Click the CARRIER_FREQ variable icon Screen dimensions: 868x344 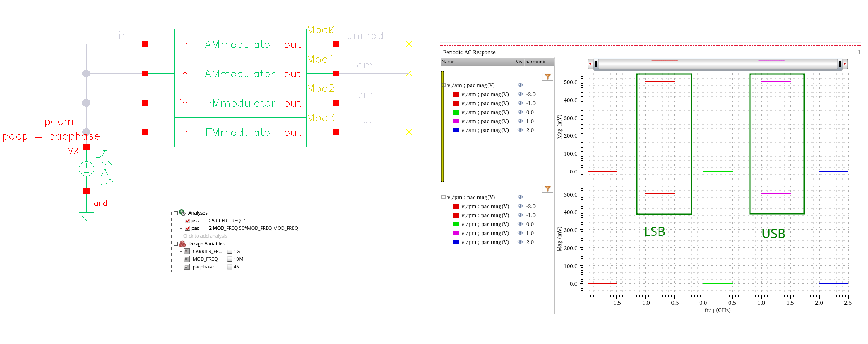(187, 251)
